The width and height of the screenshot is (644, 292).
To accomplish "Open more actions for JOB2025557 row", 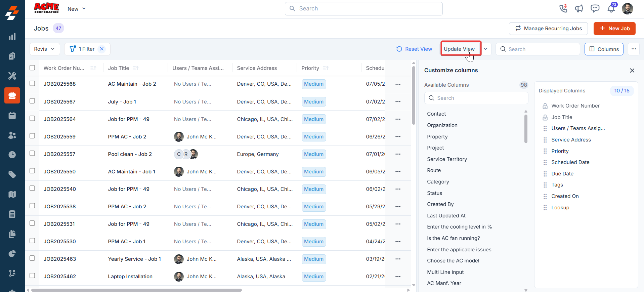I will 398,154.
